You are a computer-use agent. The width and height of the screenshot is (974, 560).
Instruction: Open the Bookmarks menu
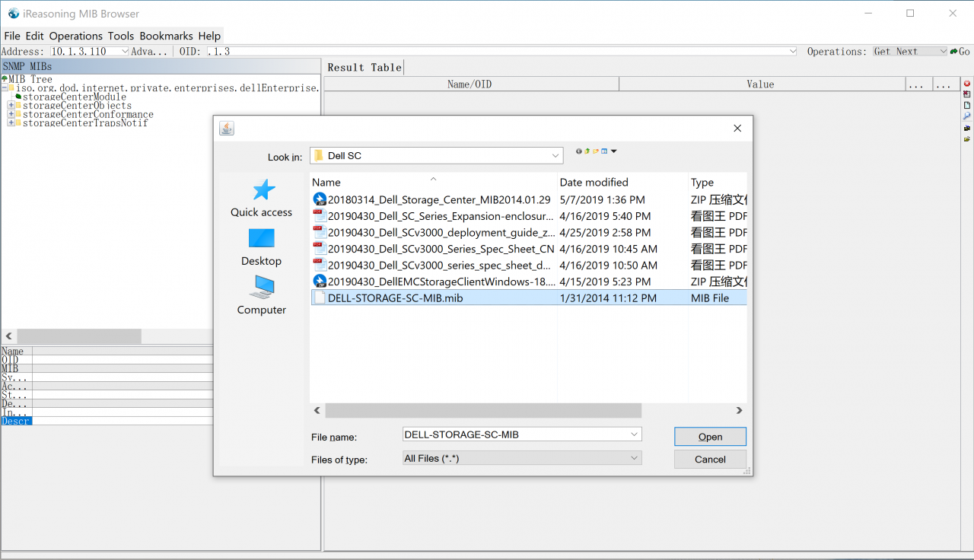[x=167, y=36]
